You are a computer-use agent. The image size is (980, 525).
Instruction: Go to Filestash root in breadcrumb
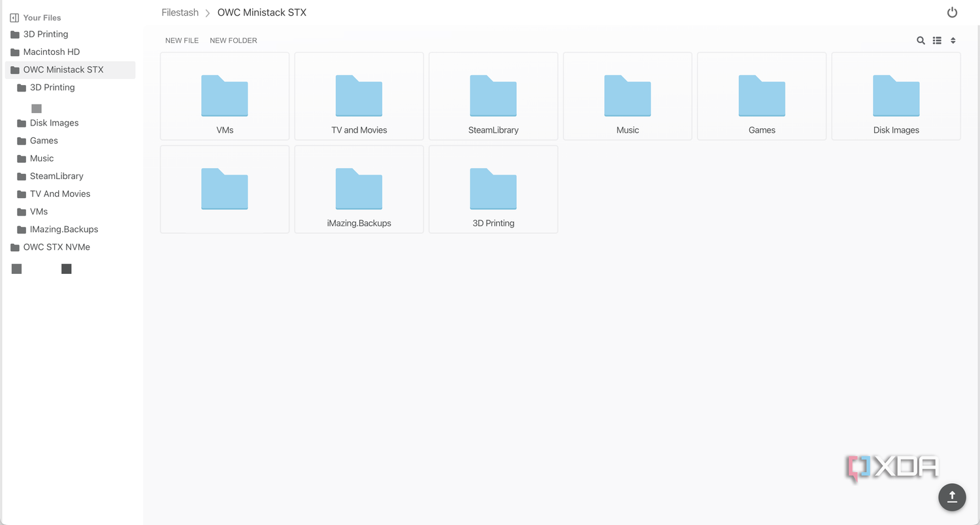pyautogui.click(x=180, y=12)
